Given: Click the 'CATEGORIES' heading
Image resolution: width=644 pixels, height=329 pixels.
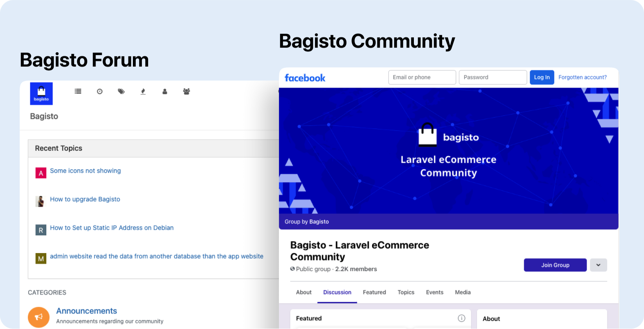Looking at the screenshot, I should tap(47, 292).
